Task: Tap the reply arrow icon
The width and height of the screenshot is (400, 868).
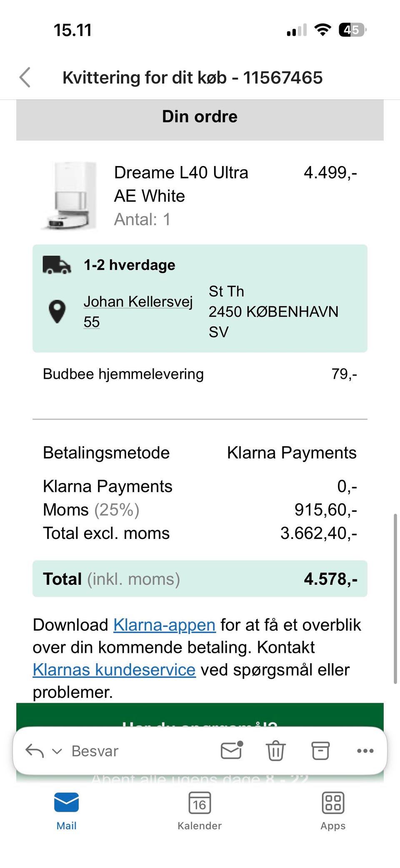Action: coord(35,751)
